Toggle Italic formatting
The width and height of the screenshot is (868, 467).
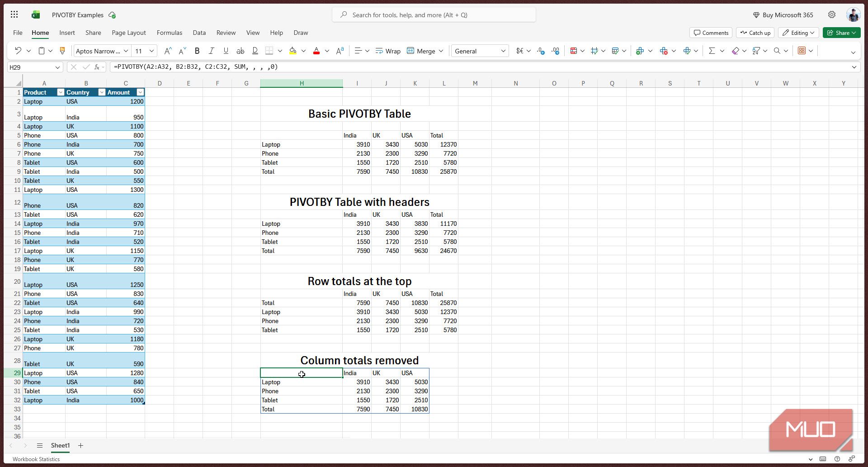point(211,51)
